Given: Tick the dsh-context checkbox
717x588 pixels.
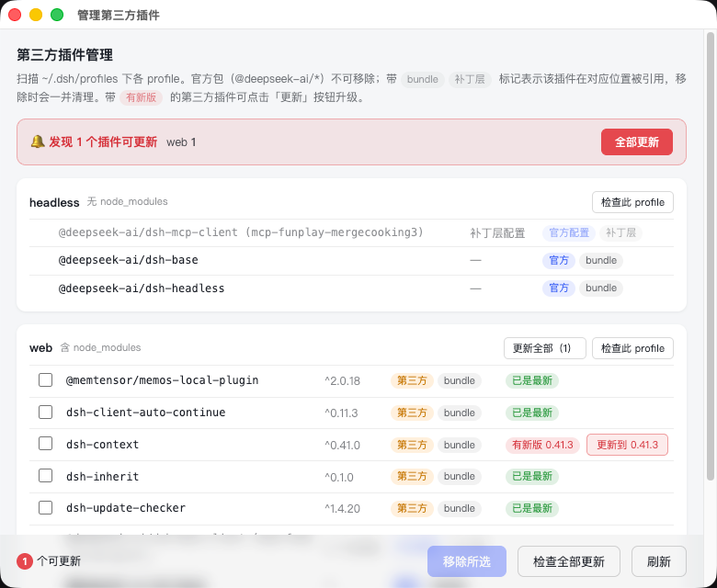Looking at the screenshot, I should (x=45, y=444).
